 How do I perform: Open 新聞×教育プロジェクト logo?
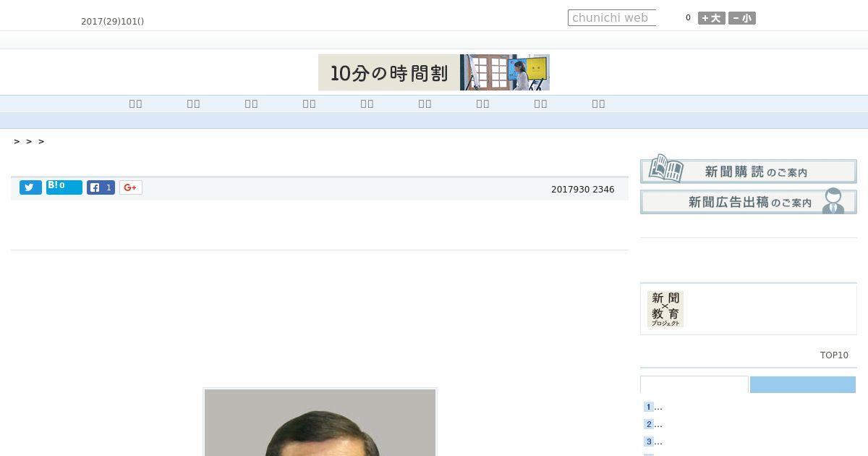click(665, 309)
